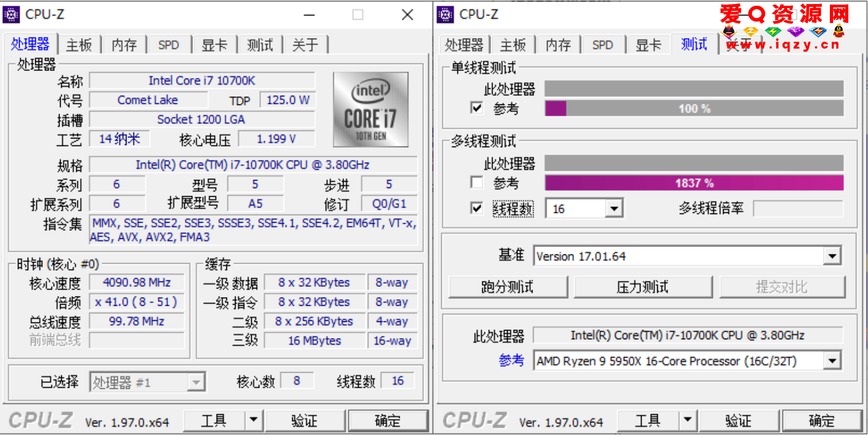
Task: Toggle single-thread 参考 checkbox
Action: [476, 108]
